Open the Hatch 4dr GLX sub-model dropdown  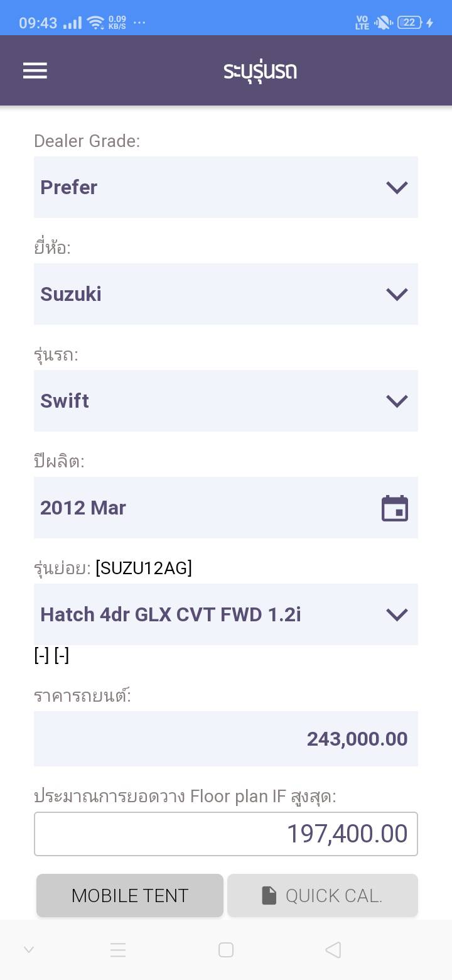coord(226,614)
